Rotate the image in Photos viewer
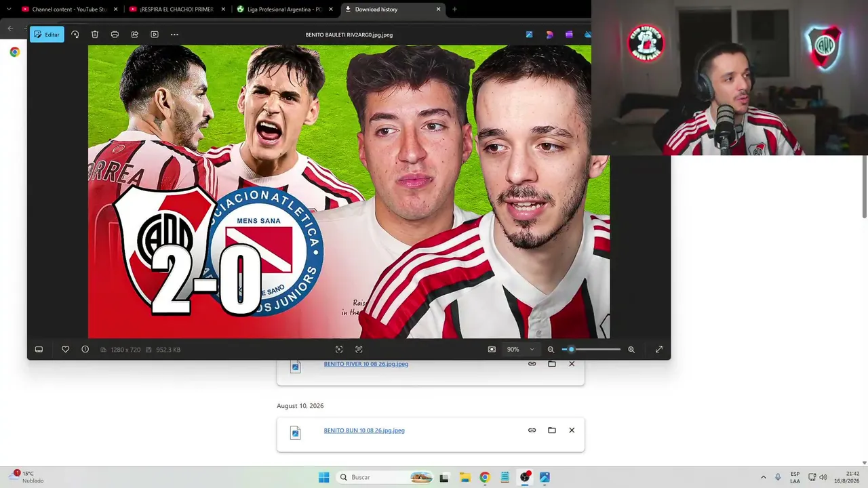The image size is (868, 488). tap(75, 35)
